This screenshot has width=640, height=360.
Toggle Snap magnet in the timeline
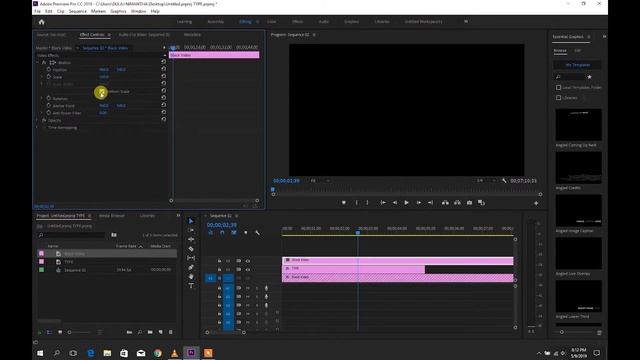(222, 233)
